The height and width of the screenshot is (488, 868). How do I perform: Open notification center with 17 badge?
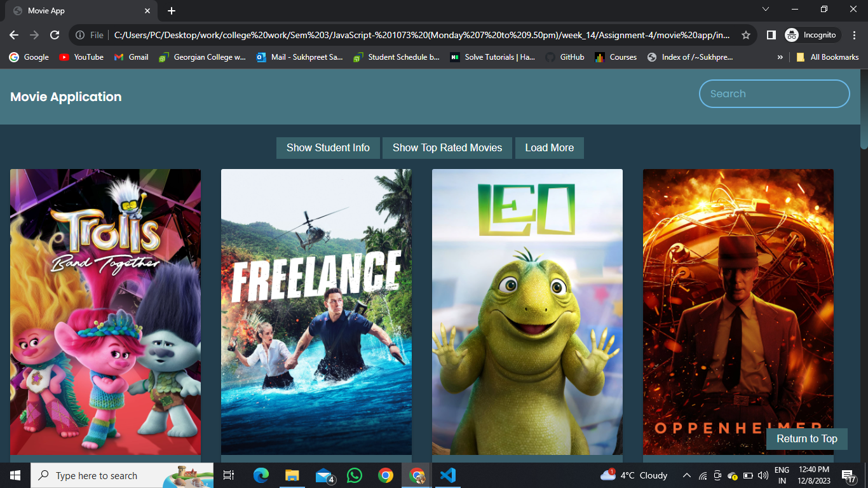click(848, 475)
